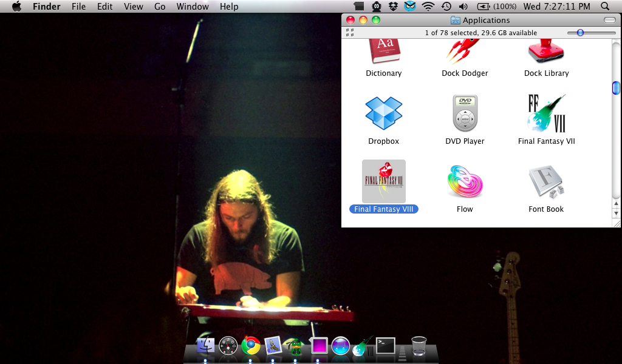Click the scrollbar down arrow

[x=616, y=214]
